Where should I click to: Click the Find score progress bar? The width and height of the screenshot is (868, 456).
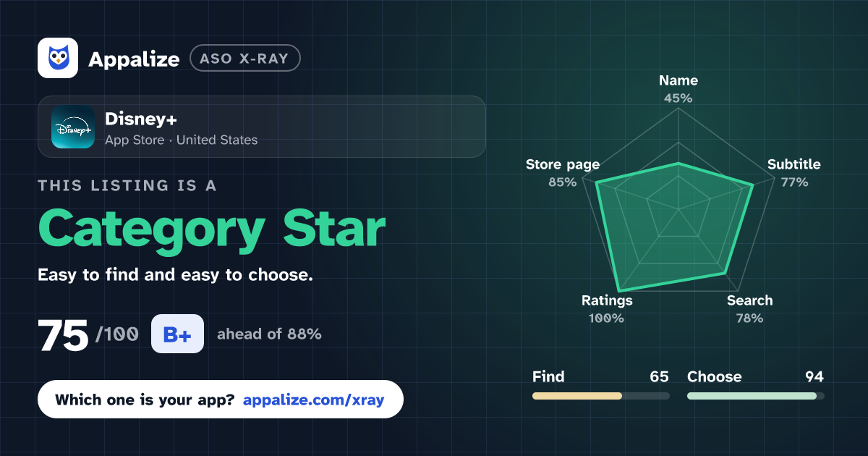coord(600,396)
